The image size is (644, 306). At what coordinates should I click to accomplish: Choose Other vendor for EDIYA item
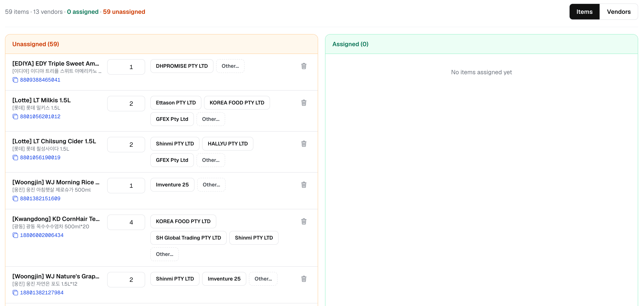point(230,66)
